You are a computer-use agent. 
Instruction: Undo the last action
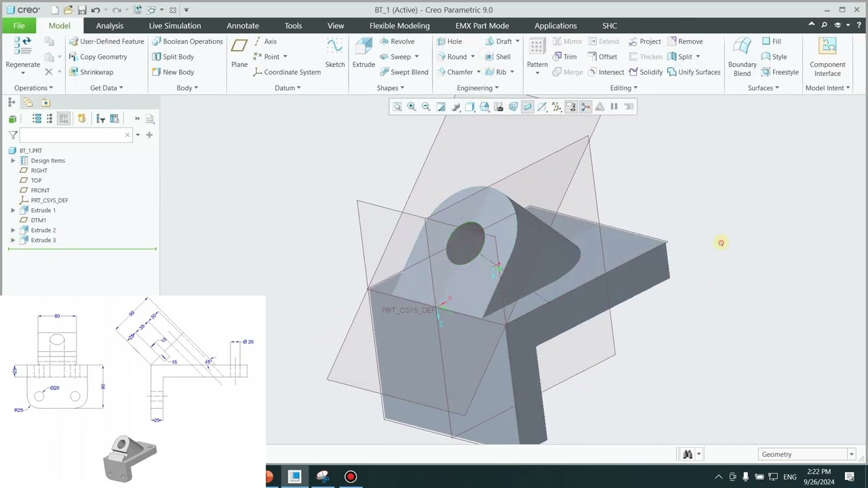pos(96,10)
